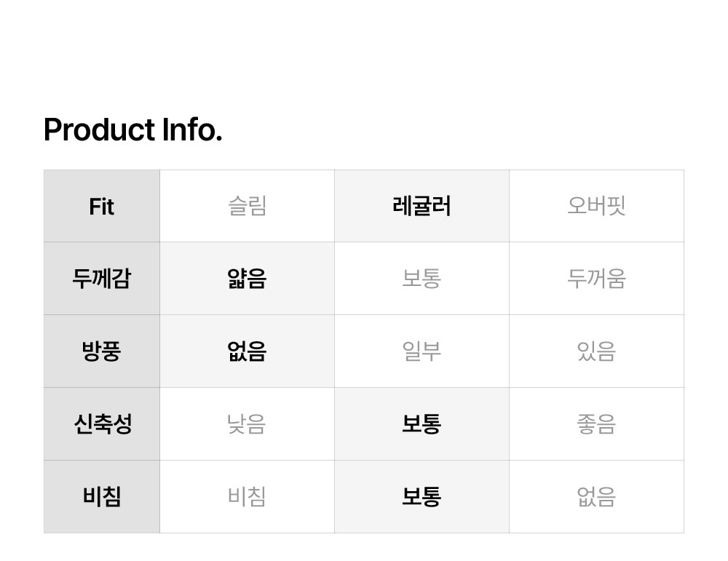The image size is (728, 561).
Task: Select the Fit row header
Action: [x=102, y=207]
